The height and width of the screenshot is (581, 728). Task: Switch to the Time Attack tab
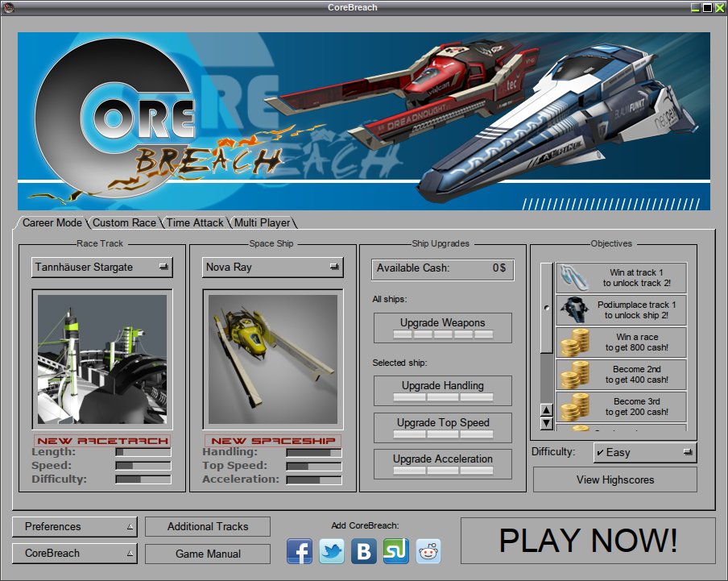click(x=195, y=223)
